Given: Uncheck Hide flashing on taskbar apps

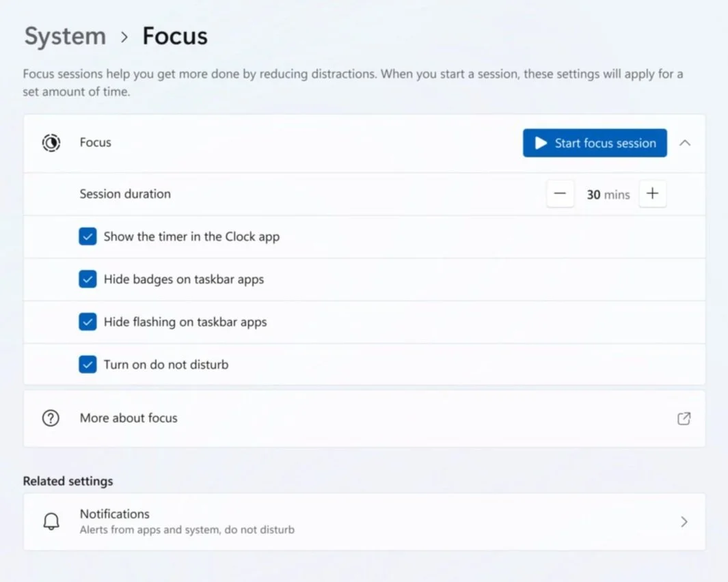Looking at the screenshot, I should (87, 322).
